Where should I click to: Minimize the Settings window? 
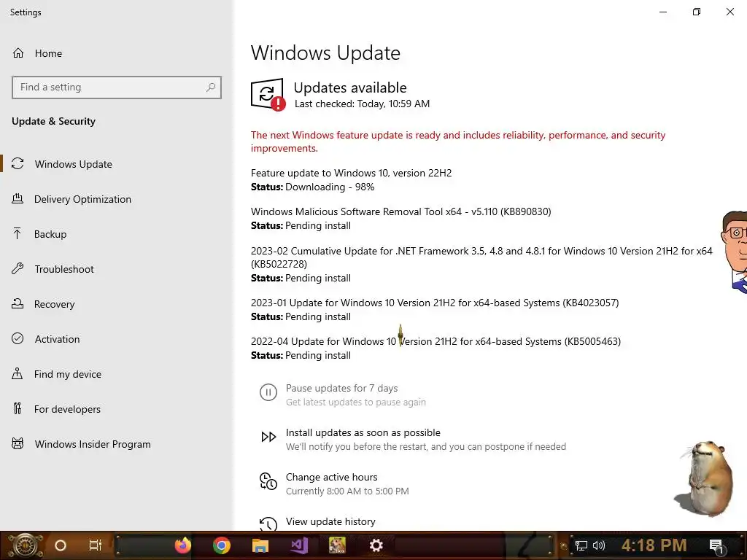point(662,12)
